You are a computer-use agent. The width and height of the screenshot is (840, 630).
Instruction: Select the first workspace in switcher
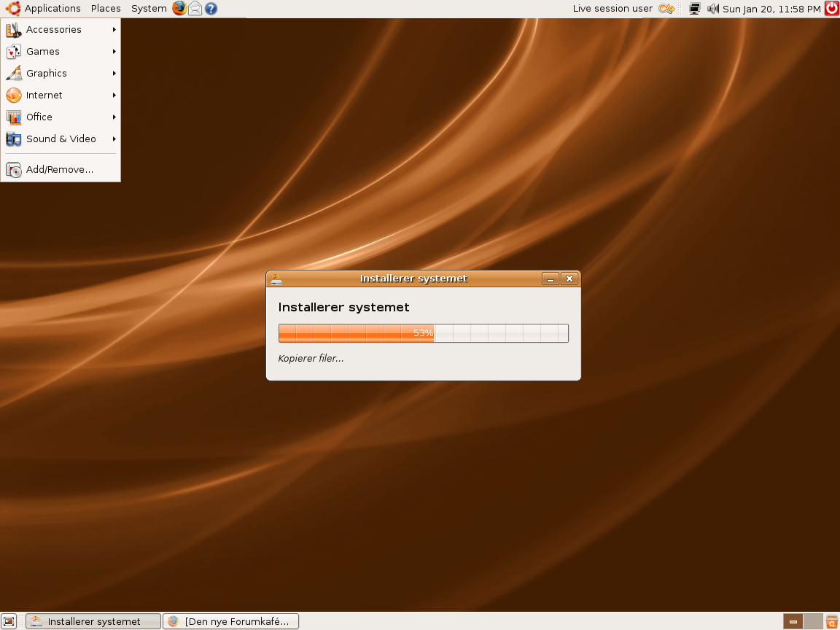tap(793, 621)
